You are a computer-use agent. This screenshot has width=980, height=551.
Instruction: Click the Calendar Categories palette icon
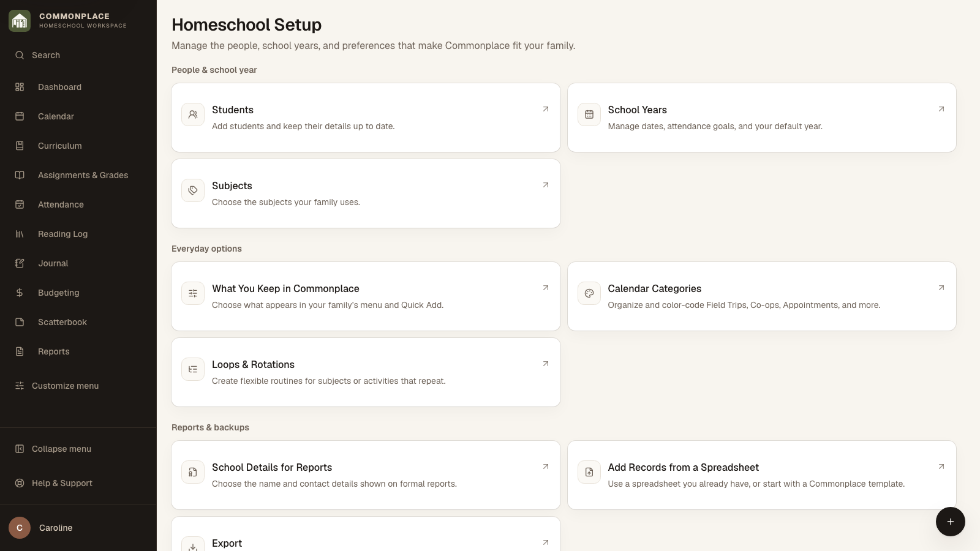click(589, 293)
